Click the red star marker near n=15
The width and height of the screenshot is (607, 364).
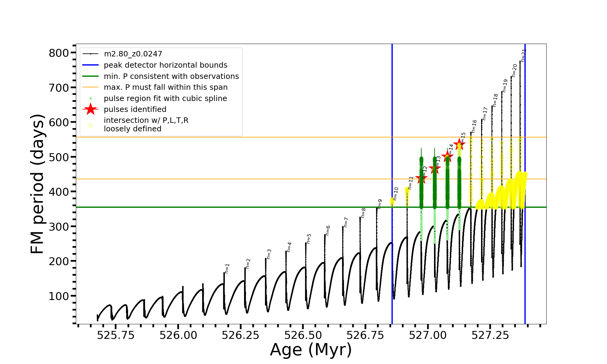tap(459, 144)
